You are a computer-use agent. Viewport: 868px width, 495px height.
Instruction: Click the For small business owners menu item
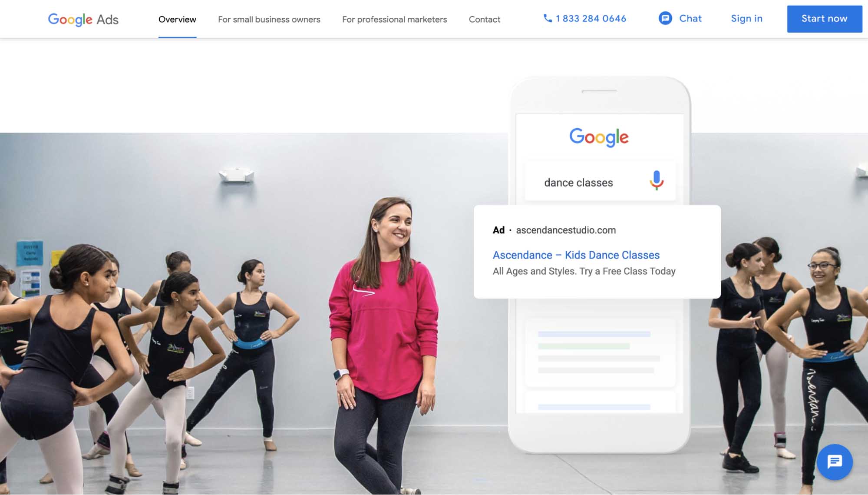270,19
